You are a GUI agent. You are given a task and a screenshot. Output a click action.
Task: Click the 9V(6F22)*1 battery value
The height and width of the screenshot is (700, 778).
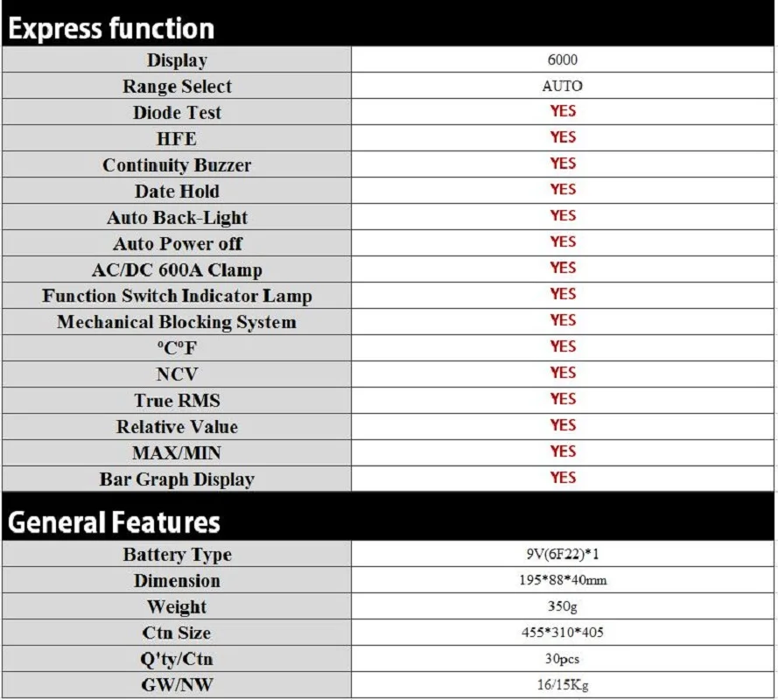coord(562,554)
